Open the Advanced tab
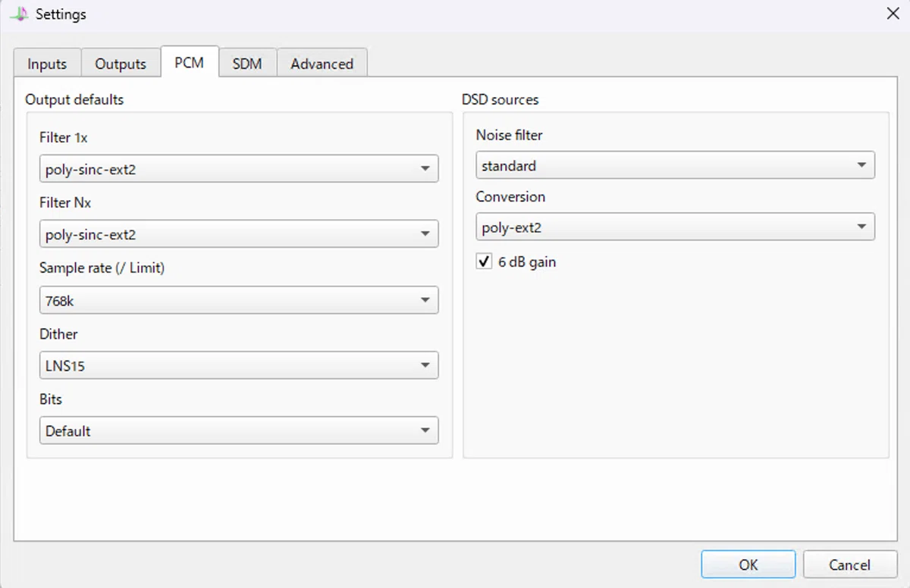910x588 pixels. point(322,64)
